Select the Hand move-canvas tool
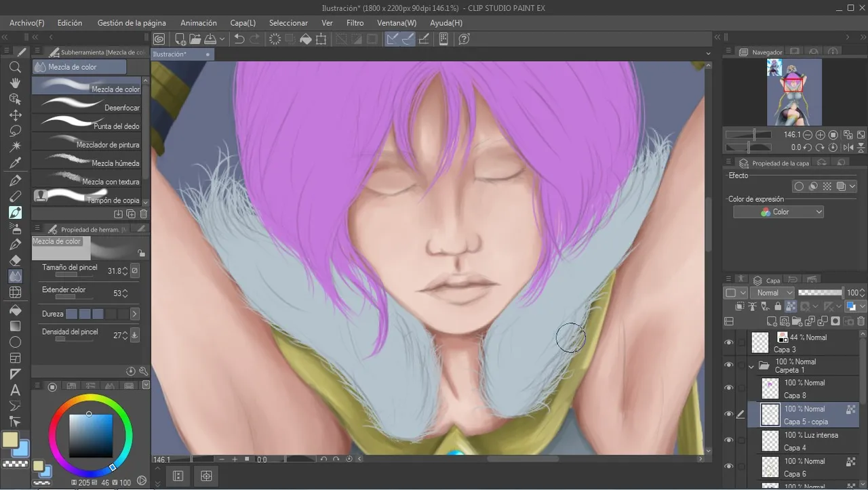Screen dimensions: 868x490 tap(15, 83)
